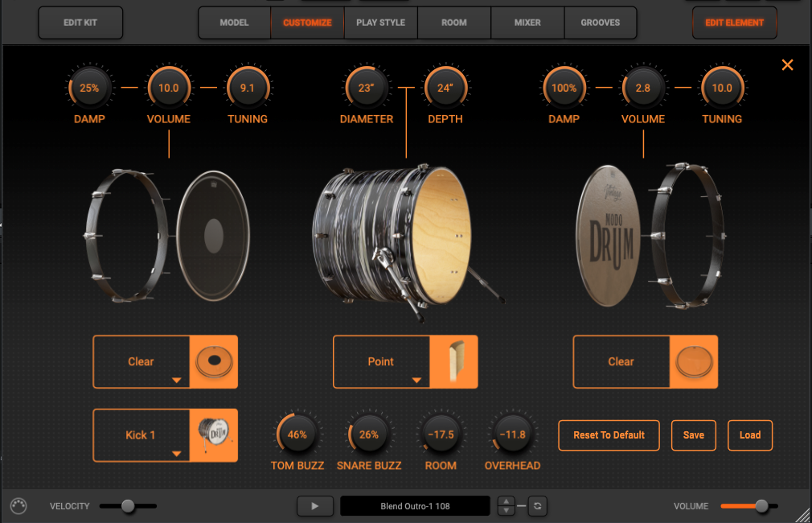Image resolution: width=812 pixels, height=523 pixels.
Task: Go to the Grooves tab
Action: pos(601,23)
